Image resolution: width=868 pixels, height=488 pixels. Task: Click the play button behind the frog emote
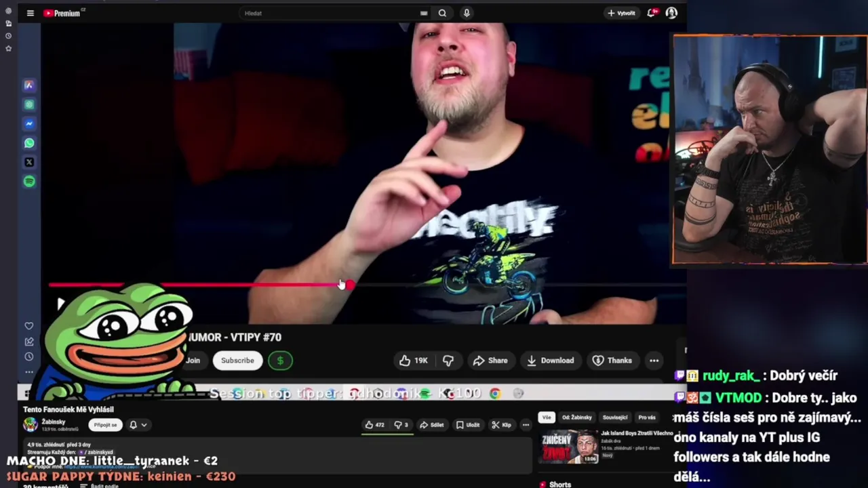point(61,304)
